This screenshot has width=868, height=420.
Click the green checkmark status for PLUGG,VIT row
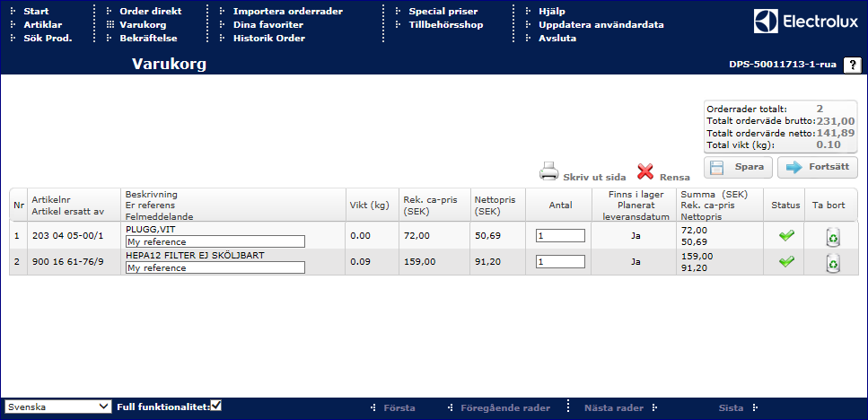click(x=786, y=236)
